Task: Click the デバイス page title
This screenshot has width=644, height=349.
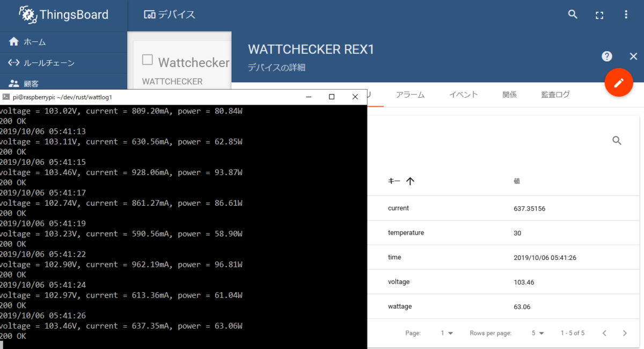Action: (x=177, y=15)
